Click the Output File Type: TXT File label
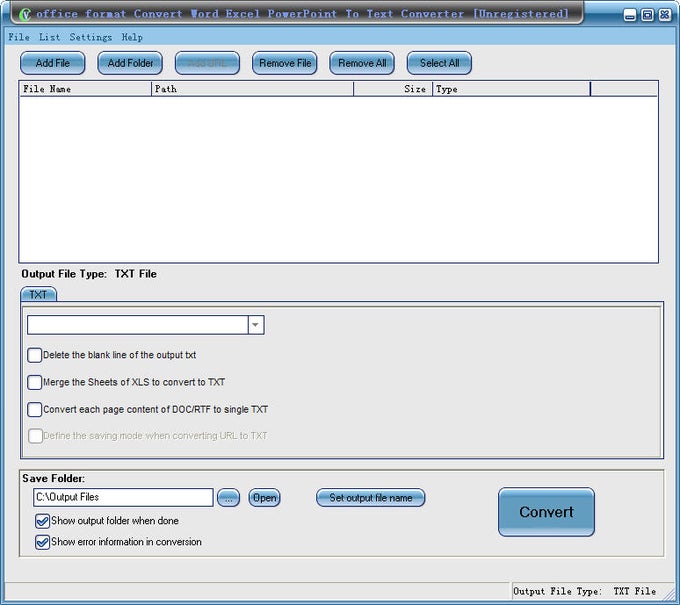 (x=89, y=274)
